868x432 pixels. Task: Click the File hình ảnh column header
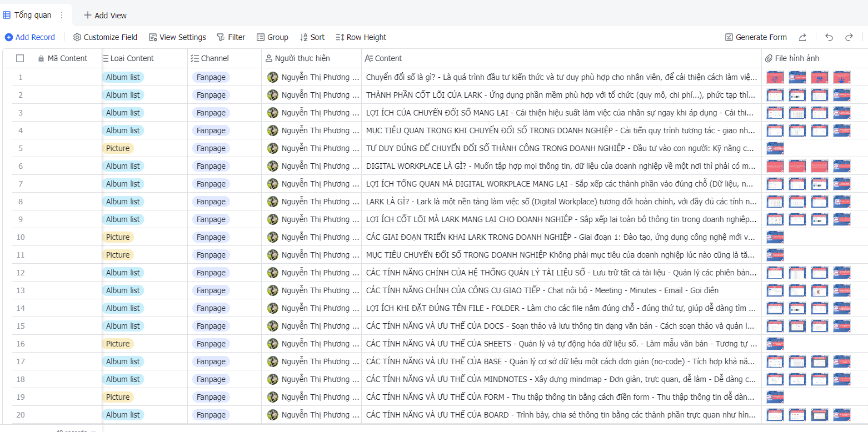(x=815, y=58)
